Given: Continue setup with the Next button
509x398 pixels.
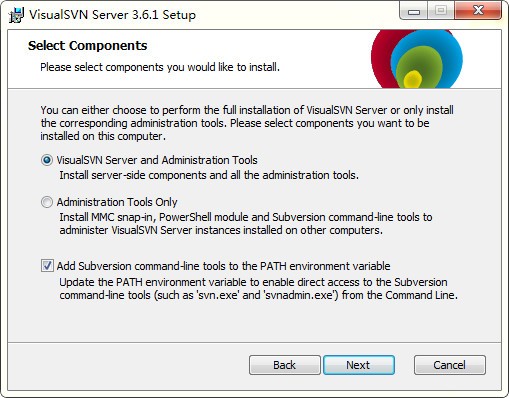Looking at the screenshot, I should (x=359, y=365).
